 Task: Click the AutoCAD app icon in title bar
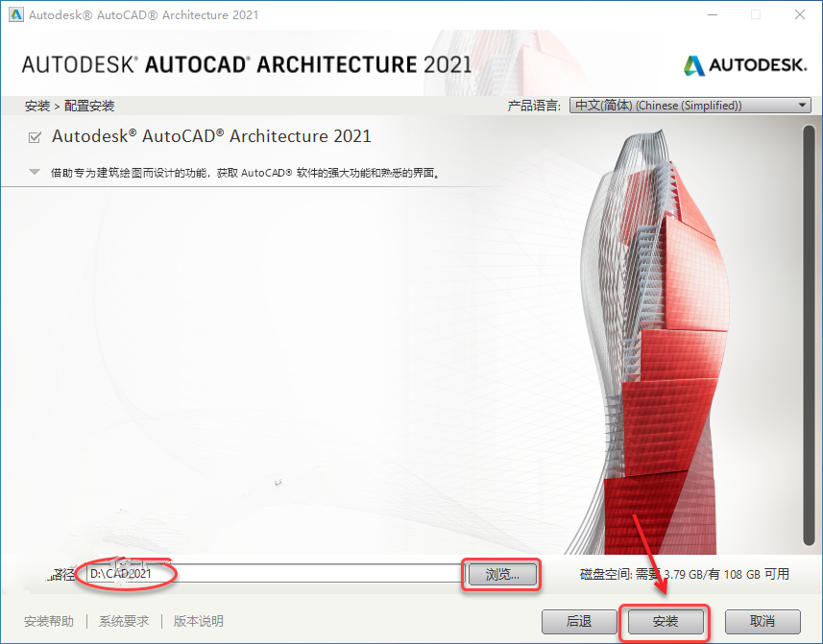click(x=16, y=14)
